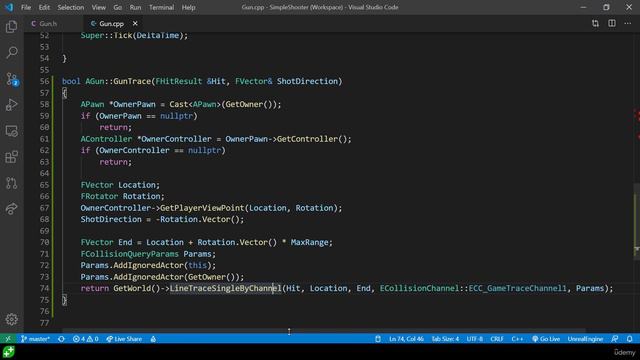Click Go Live in status bar

(546, 339)
